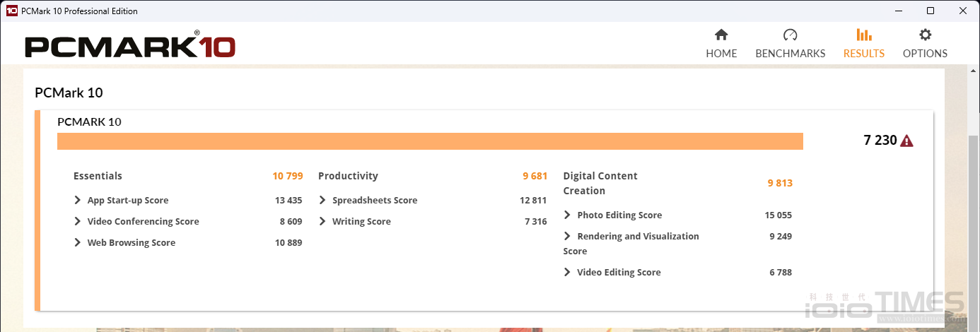This screenshot has width=980, height=332.
Task: Expand Video Conferencing Score
Action: [x=77, y=222]
